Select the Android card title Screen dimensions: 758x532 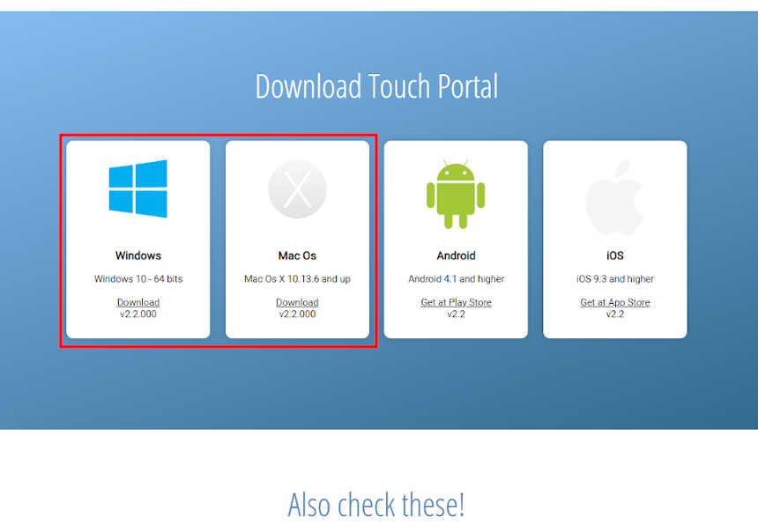coord(456,255)
